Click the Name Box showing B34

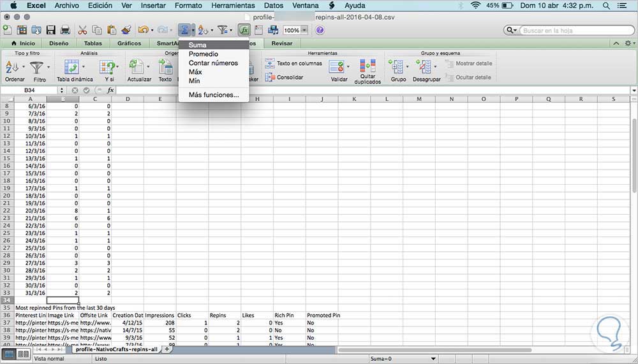(x=29, y=91)
